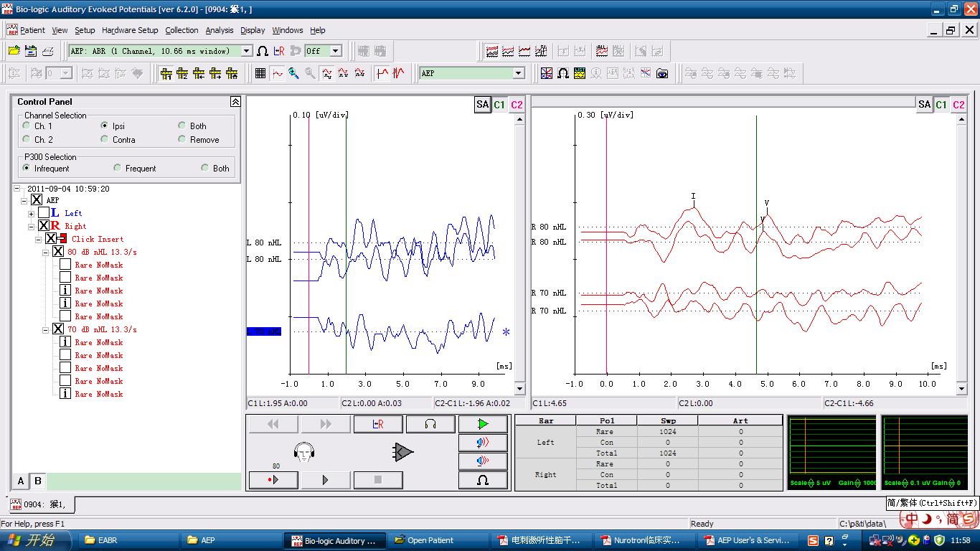Click the open patient folder icon
The width and height of the screenshot is (980, 551).
[x=14, y=51]
